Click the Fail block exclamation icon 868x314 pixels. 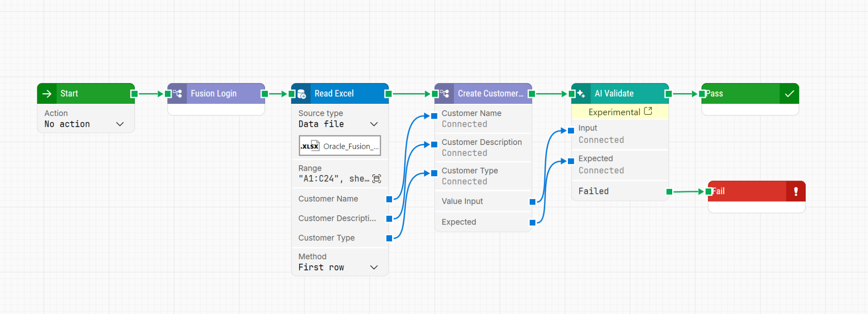pyautogui.click(x=796, y=192)
